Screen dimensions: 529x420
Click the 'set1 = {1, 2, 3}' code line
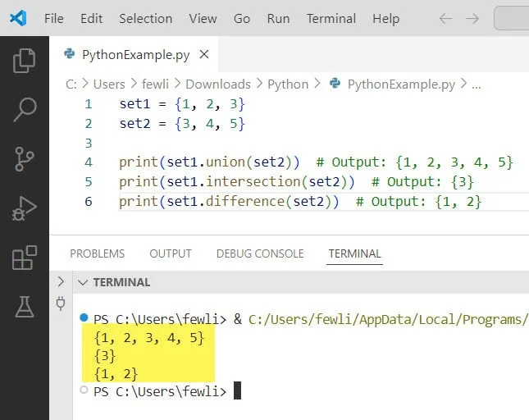tap(182, 104)
